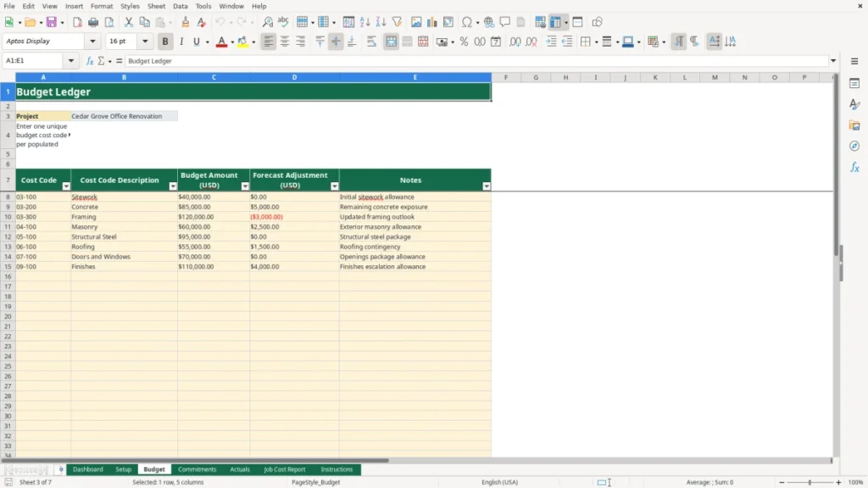This screenshot has width=868, height=488.
Task: Open the Cost Code Description filter dropdown
Action: pyautogui.click(x=173, y=186)
